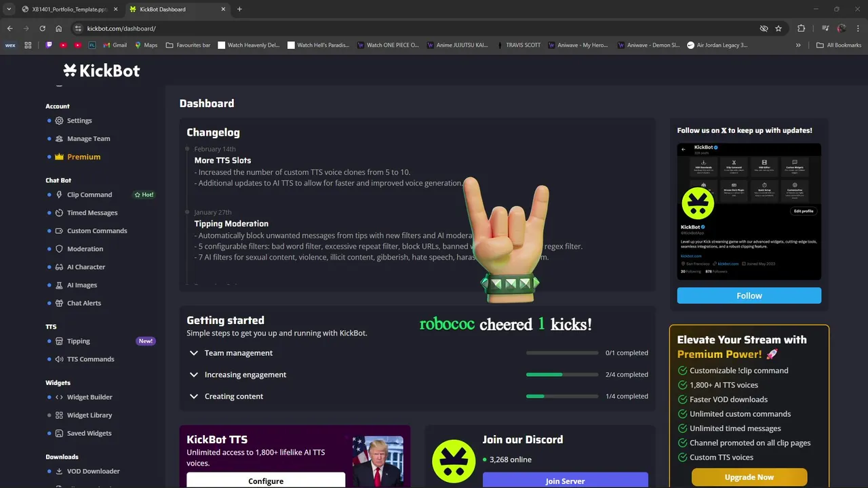Open Clip Command sidebar link
This screenshot has width=868, height=488.
(90, 195)
